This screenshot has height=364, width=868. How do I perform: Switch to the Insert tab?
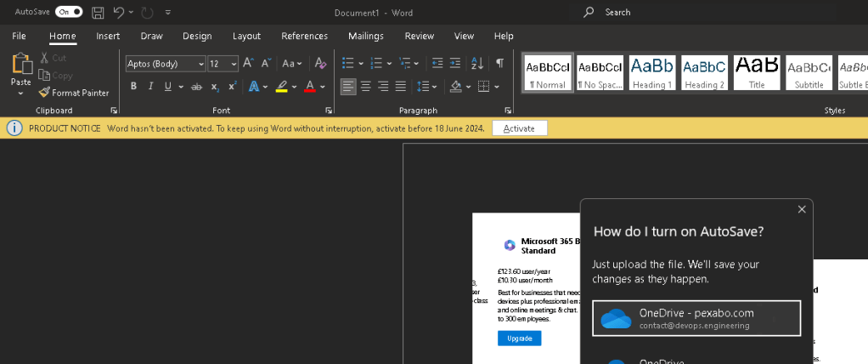click(108, 36)
